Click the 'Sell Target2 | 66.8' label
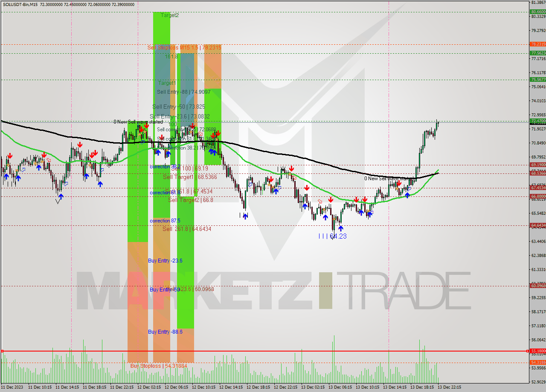This screenshot has width=546, height=392. point(191,200)
